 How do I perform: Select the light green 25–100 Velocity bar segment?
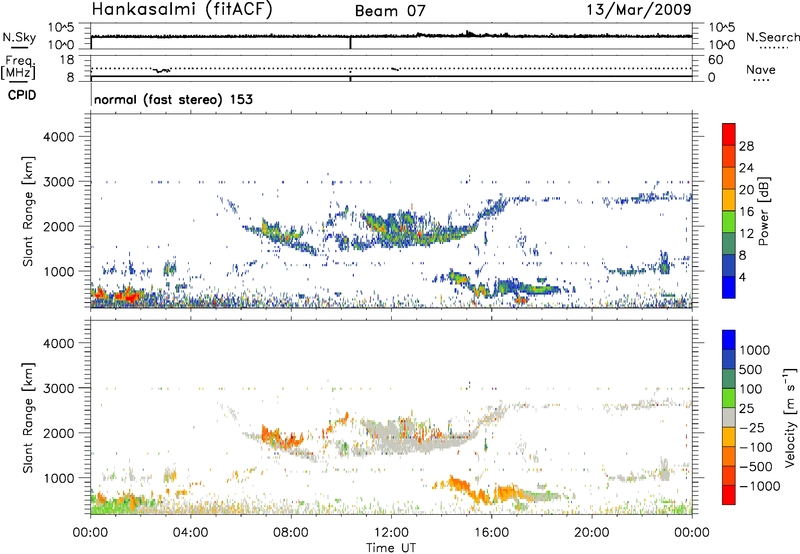pos(729,398)
